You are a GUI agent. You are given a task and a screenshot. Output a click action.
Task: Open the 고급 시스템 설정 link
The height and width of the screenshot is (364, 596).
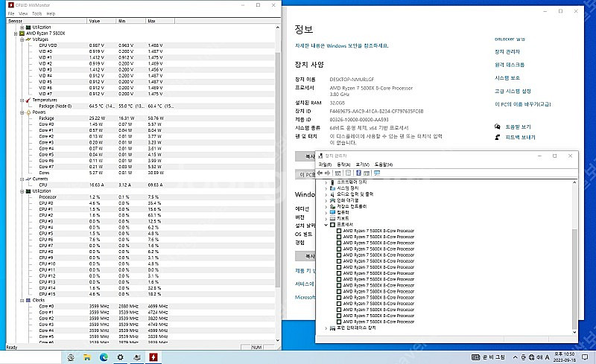(513, 92)
